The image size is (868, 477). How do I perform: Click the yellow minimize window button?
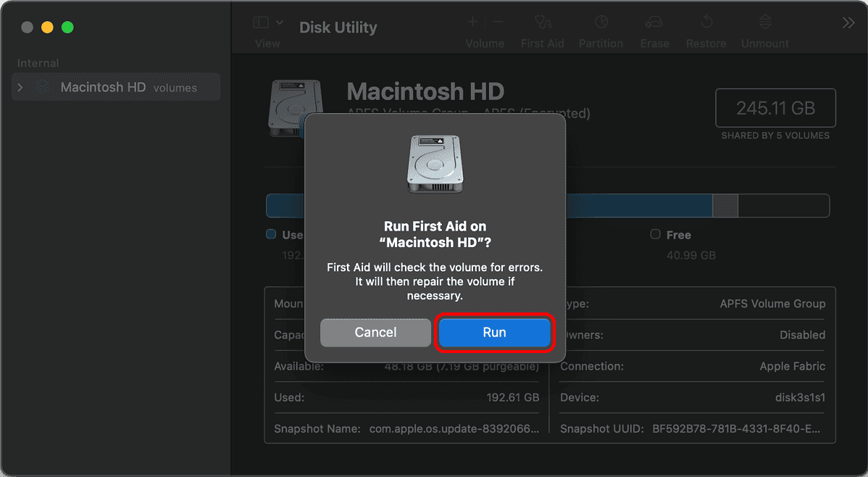pos(48,27)
